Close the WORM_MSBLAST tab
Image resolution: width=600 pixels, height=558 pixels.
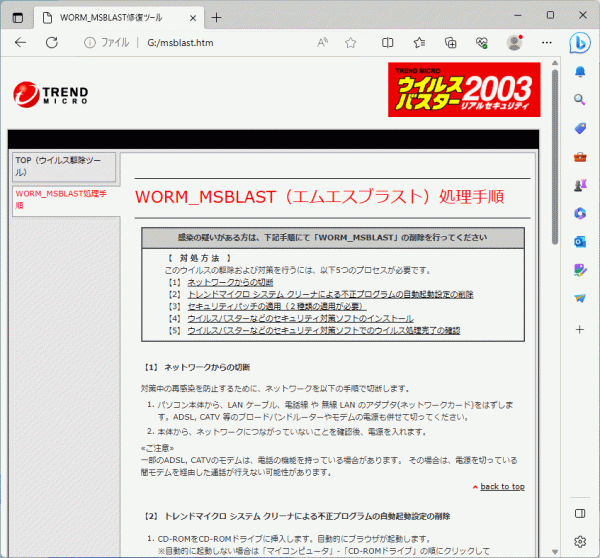click(x=193, y=18)
